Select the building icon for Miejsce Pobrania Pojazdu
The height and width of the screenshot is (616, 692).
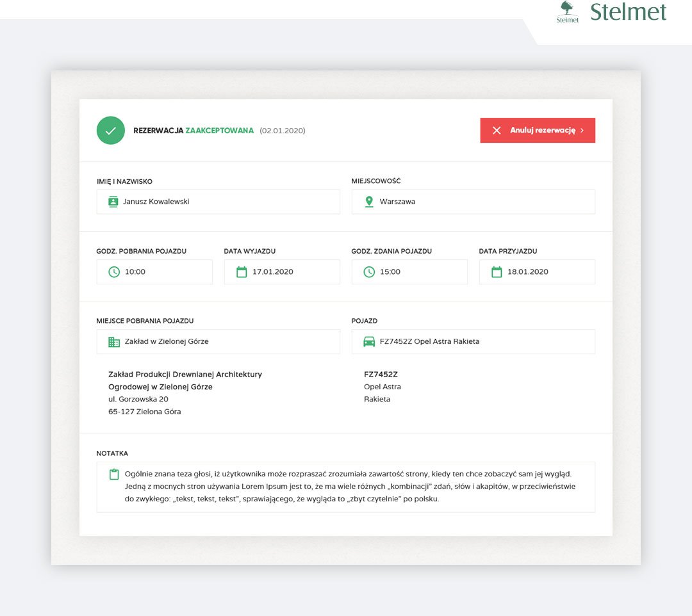[x=112, y=341]
